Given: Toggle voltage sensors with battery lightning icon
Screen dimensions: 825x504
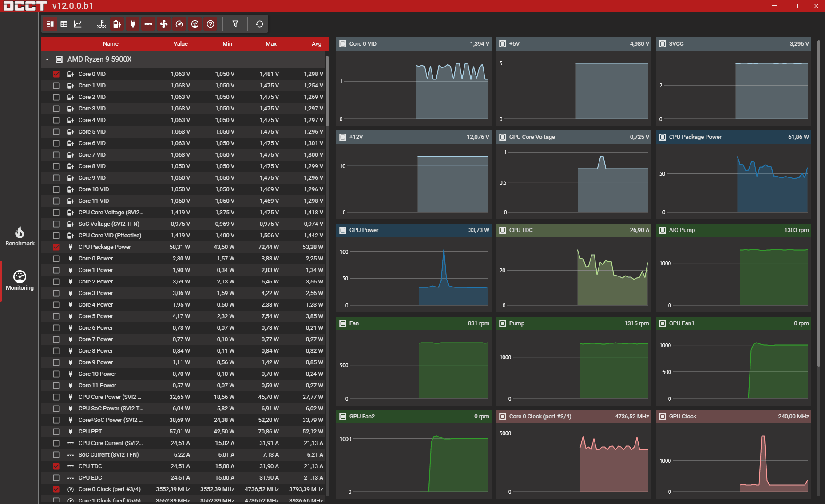Looking at the screenshot, I should tap(117, 24).
